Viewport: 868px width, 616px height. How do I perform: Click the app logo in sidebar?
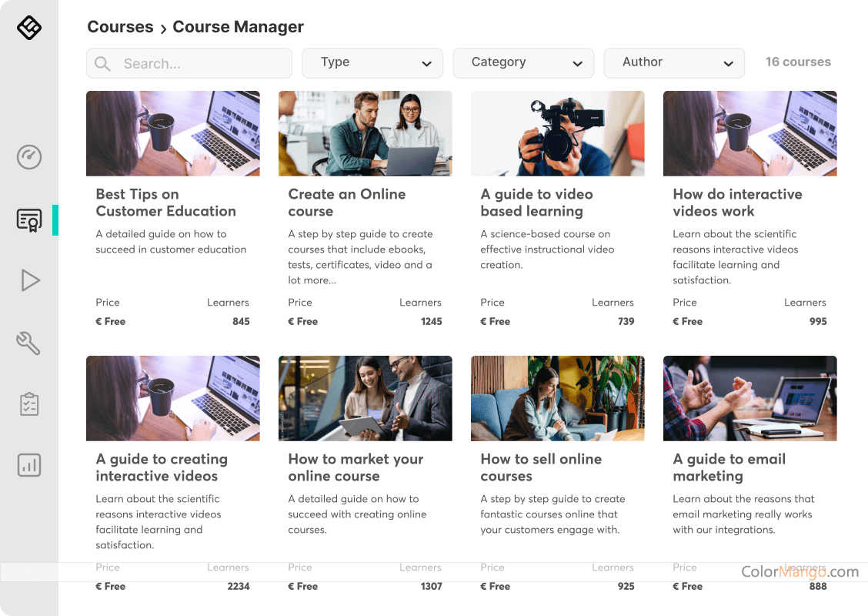point(29,28)
